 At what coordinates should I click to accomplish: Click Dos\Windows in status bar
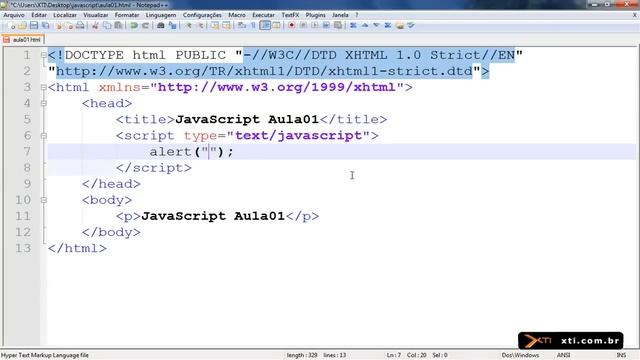pyautogui.click(x=520, y=355)
